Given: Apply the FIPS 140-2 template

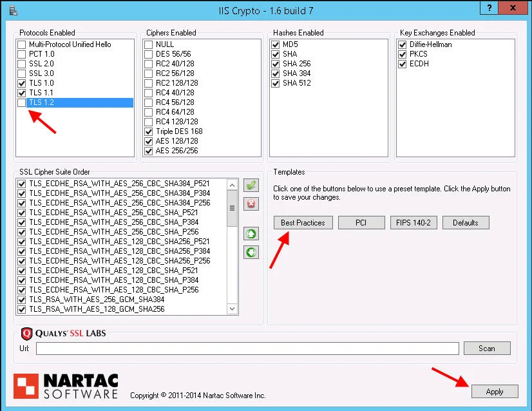Looking at the screenshot, I should pyautogui.click(x=413, y=223).
